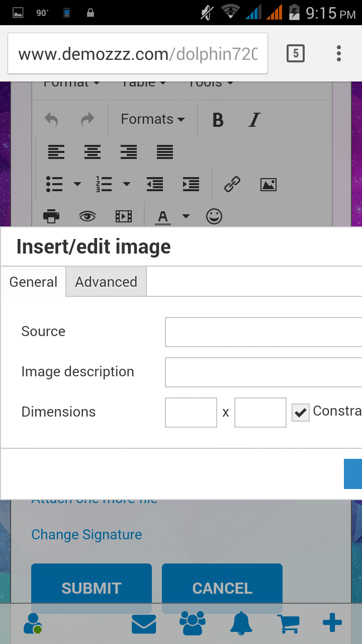Click the insert image toolbar icon
The image size is (362, 644).
pyautogui.click(x=268, y=185)
